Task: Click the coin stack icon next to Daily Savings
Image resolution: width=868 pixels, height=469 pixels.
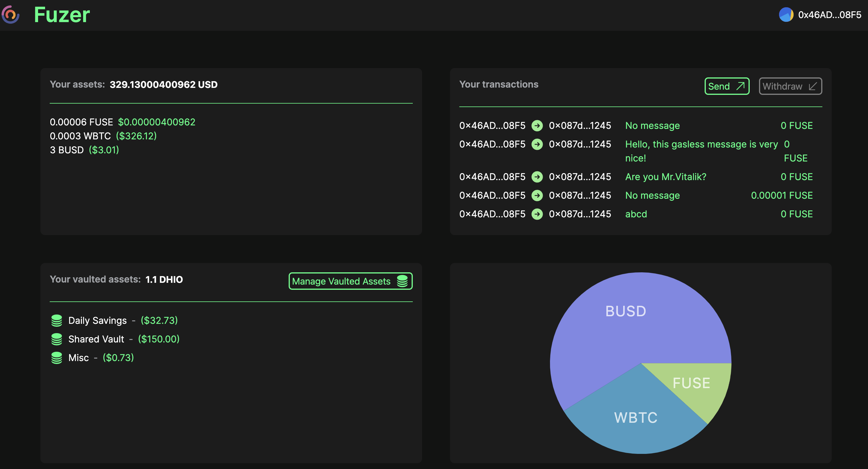Action: (x=57, y=320)
